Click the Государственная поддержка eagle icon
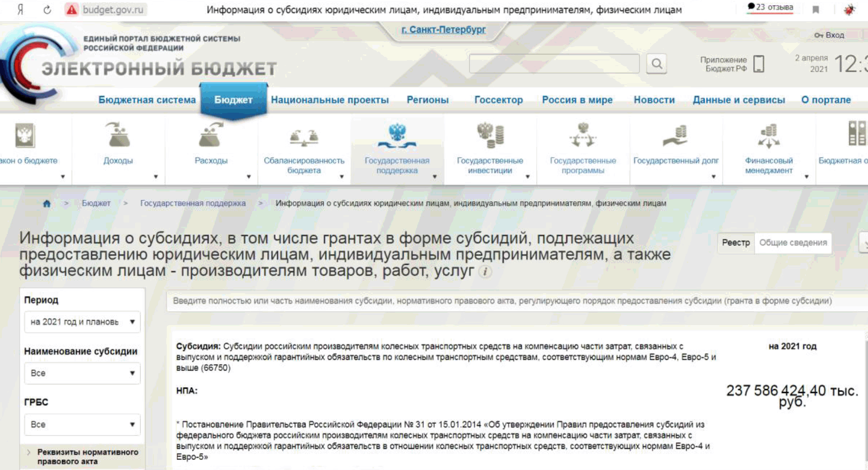This screenshot has width=868, height=470. [397, 135]
